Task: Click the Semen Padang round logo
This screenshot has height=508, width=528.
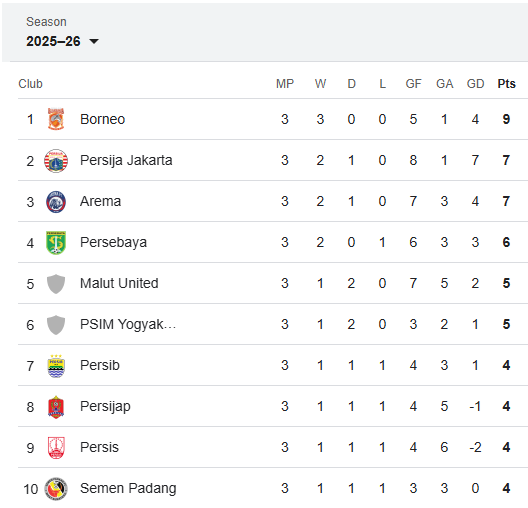Action: click(x=56, y=489)
